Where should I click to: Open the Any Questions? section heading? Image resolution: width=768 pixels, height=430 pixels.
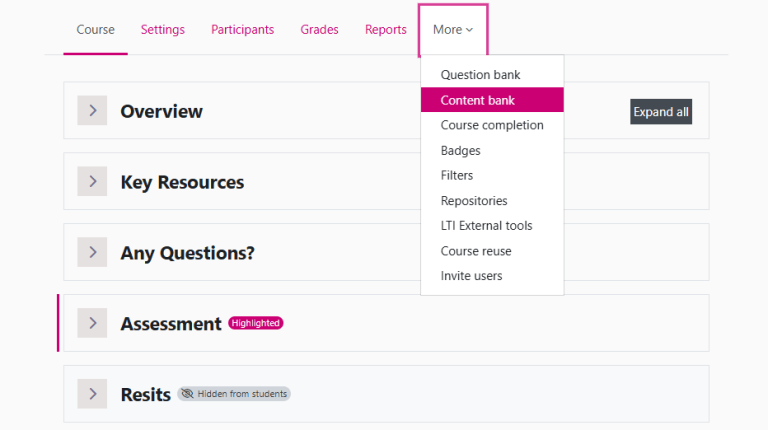pos(188,253)
